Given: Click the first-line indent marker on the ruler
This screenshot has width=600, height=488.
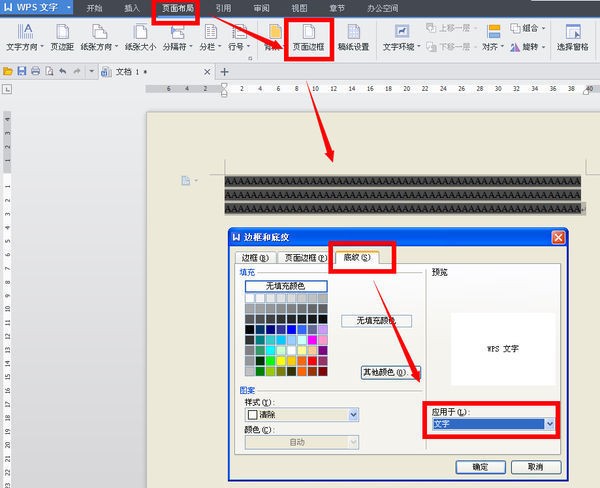Looking at the screenshot, I should [x=224, y=86].
